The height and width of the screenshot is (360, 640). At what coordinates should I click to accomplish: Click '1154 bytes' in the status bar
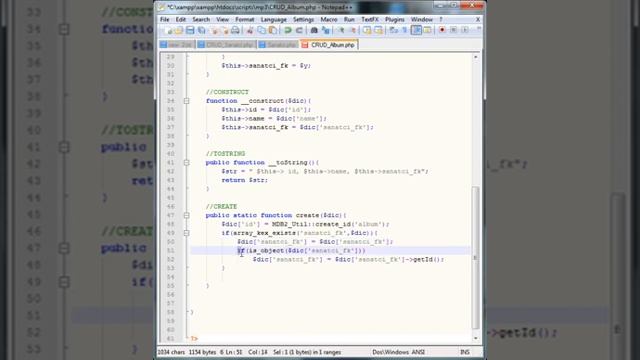point(202,352)
